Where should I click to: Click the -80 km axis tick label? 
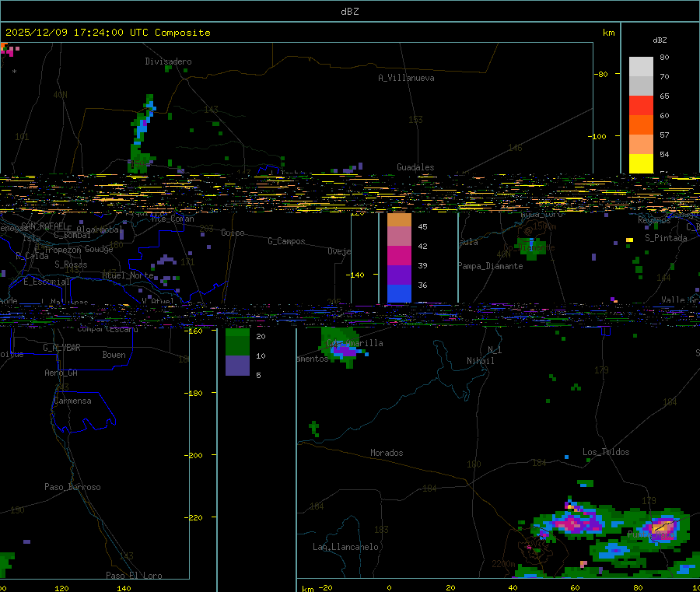point(600,74)
